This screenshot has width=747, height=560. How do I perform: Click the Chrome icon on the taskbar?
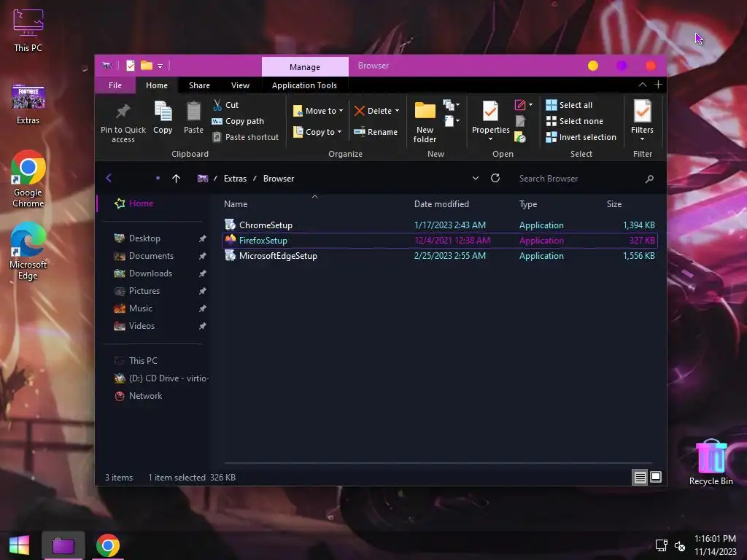[108, 545]
